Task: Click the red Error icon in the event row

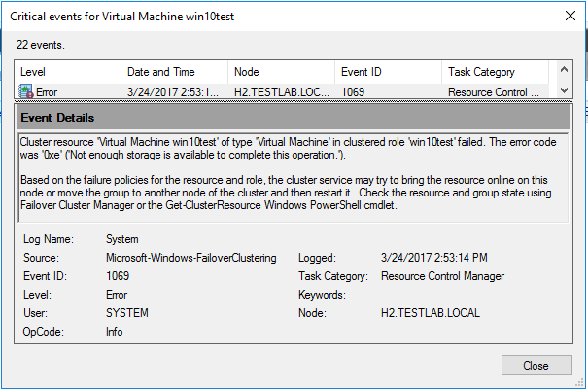Action: (26, 90)
